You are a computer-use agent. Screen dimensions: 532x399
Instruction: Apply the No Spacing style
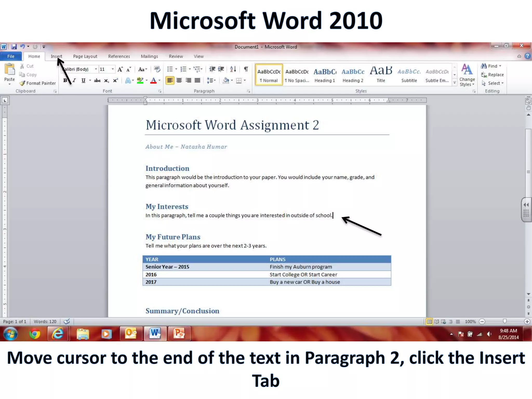click(x=297, y=75)
